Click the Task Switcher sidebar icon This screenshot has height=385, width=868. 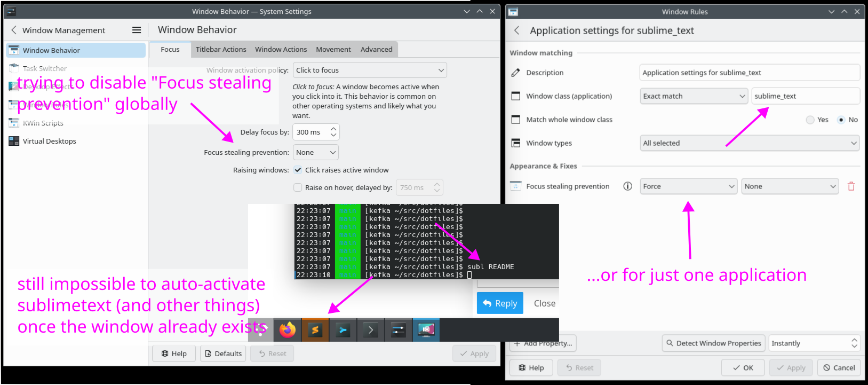14,68
